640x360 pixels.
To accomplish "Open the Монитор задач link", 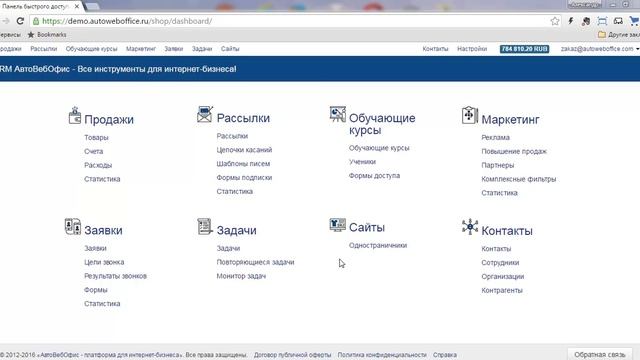I will 241,276.
